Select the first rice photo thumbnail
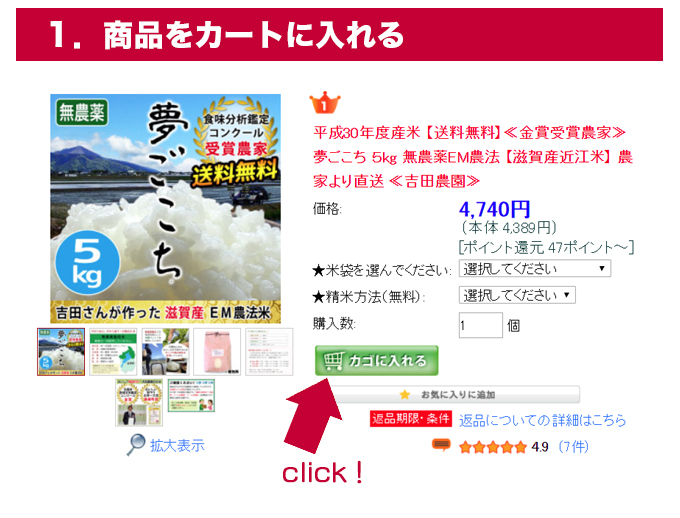680x518 pixels. coord(61,352)
